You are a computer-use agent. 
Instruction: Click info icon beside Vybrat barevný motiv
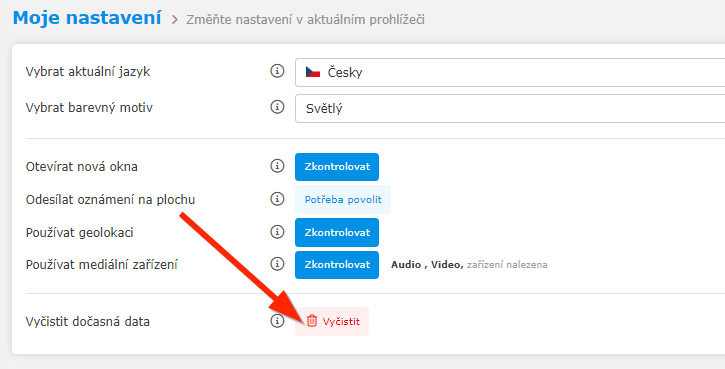[277, 107]
